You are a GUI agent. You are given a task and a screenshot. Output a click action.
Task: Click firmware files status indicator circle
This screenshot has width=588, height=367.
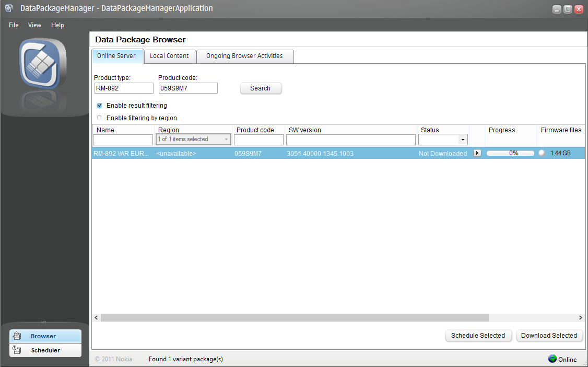click(542, 153)
